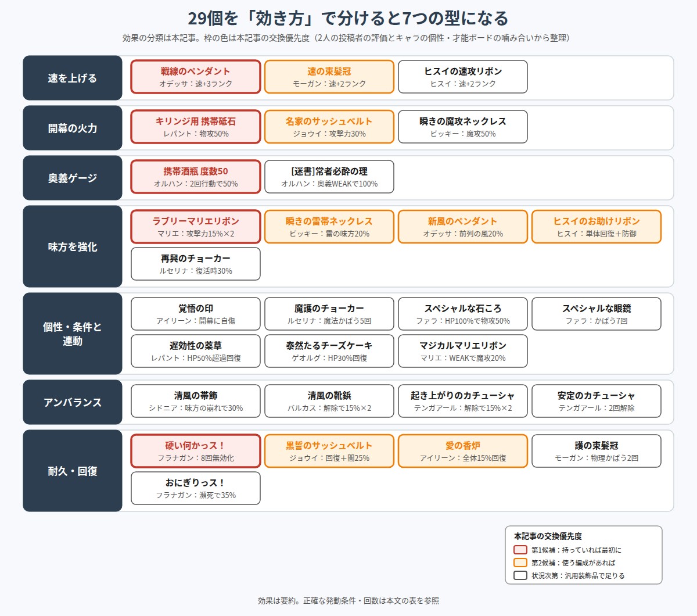Viewport: 697px width, 616px height.
Task: Click 覚悟の印 card
Action: pos(196,314)
